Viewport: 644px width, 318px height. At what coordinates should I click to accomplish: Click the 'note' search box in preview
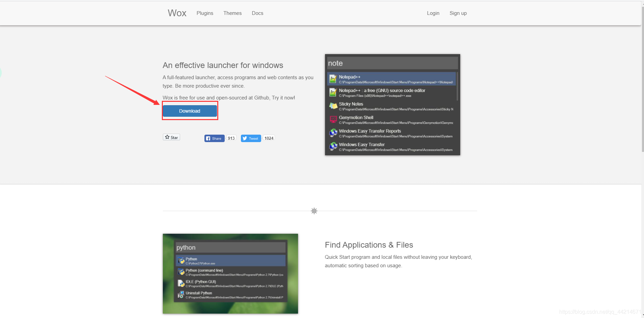392,63
